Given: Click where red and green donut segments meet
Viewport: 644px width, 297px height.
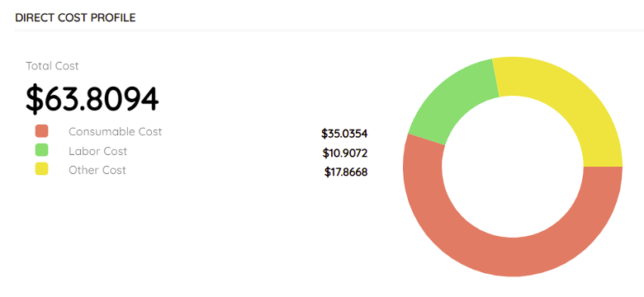Looking at the screenshot, I should [426, 139].
